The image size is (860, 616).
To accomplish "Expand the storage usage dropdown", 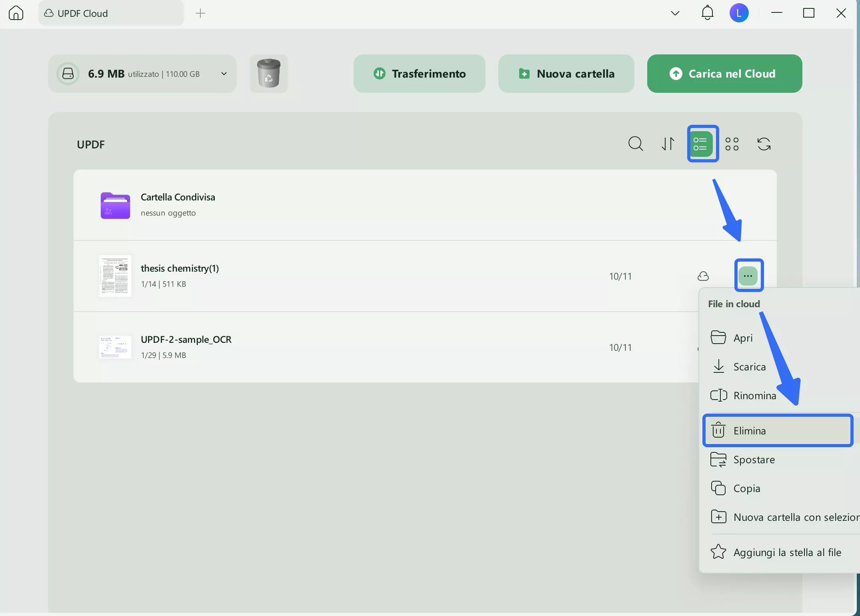I will [224, 74].
